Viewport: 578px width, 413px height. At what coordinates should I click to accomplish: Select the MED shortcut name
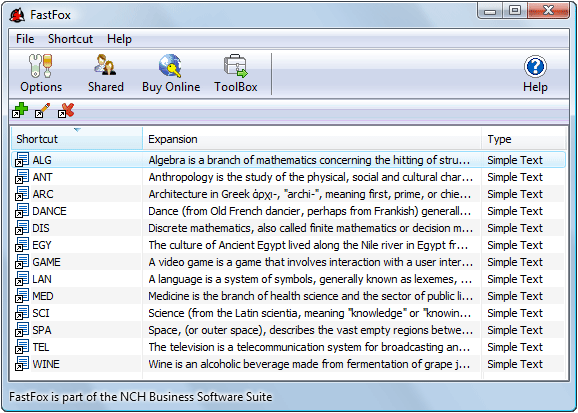(43, 296)
